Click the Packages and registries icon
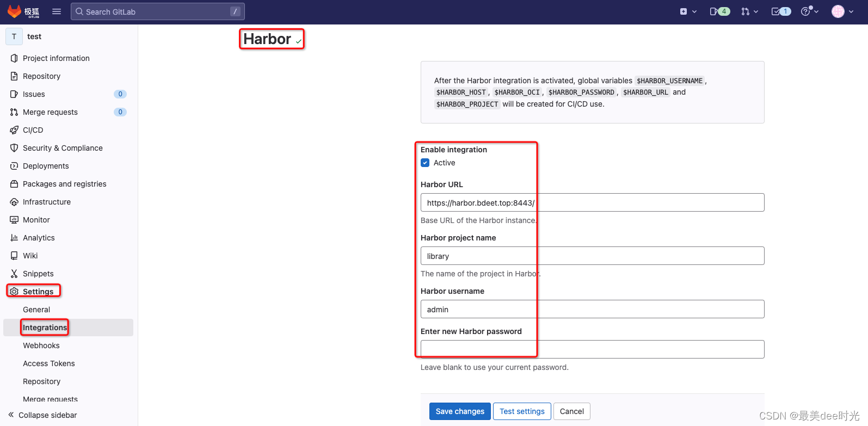868x426 pixels. [x=14, y=184]
